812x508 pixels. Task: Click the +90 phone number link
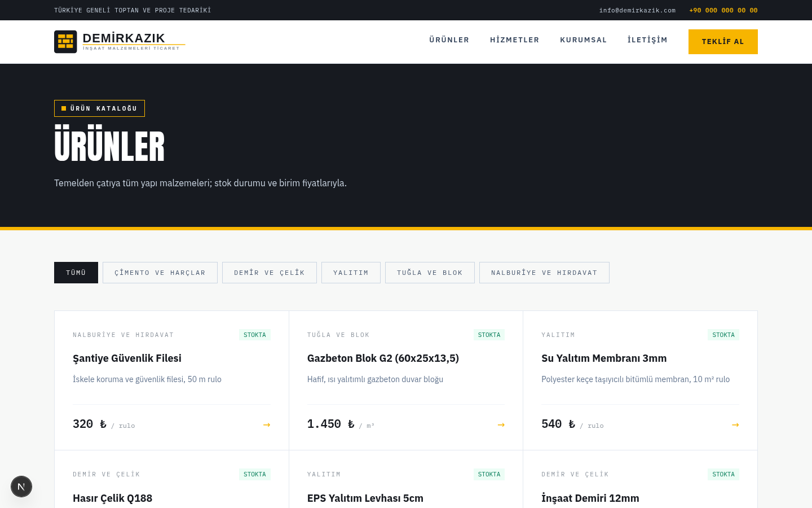723,10
